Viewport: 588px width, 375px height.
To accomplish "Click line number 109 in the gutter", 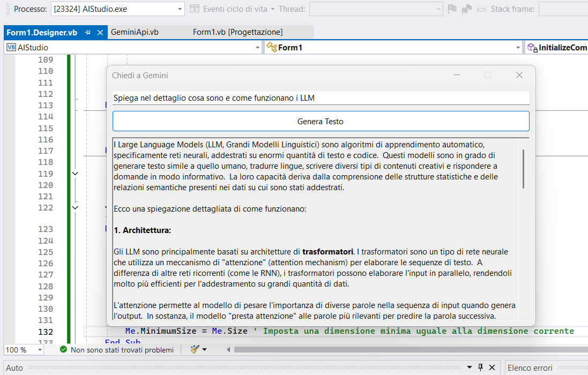I will point(46,59).
